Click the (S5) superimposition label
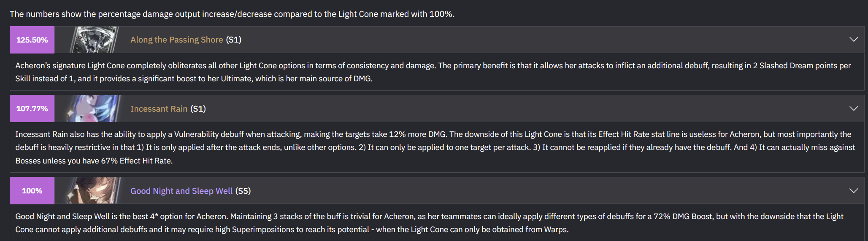This screenshot has height=241, width=868. click(x=243, y=191)
